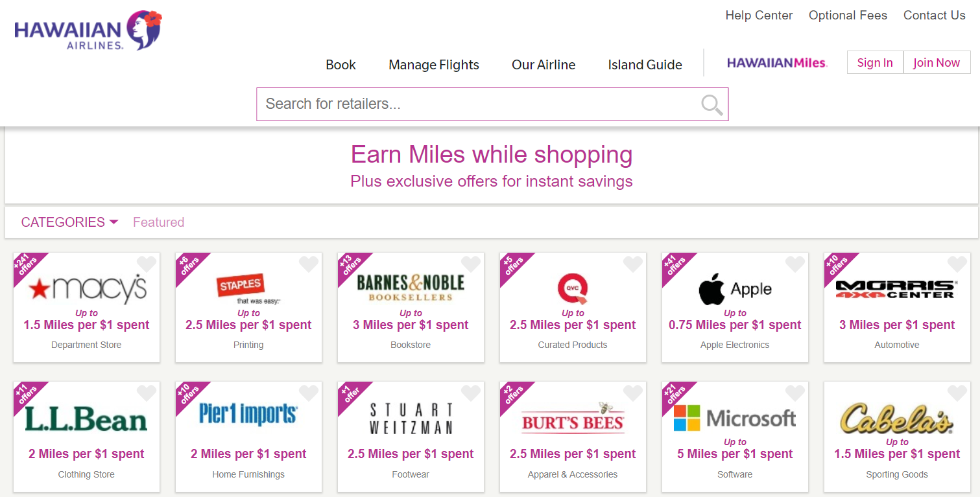This screenshot has width=980, height=497.
Task: Click the Join Now button
Action: click(937, 63)
